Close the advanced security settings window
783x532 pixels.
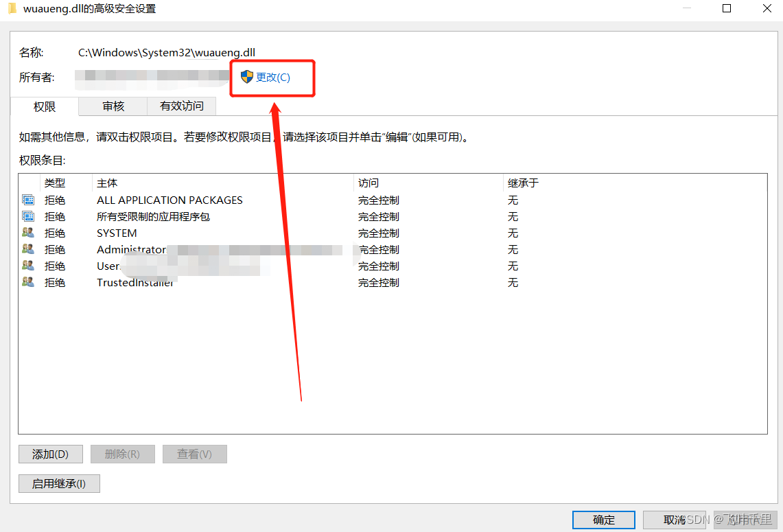point(767,8)
